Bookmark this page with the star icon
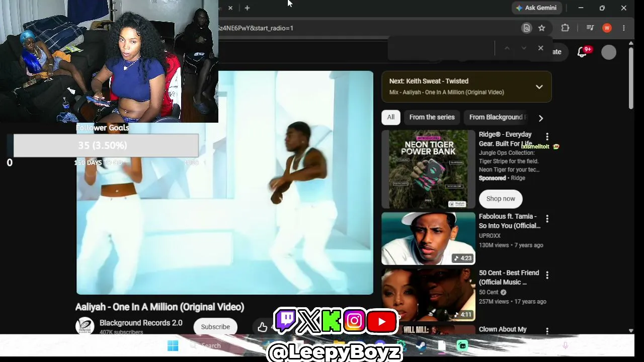Screen dimensions: 644x362 [x=542, y=28]
